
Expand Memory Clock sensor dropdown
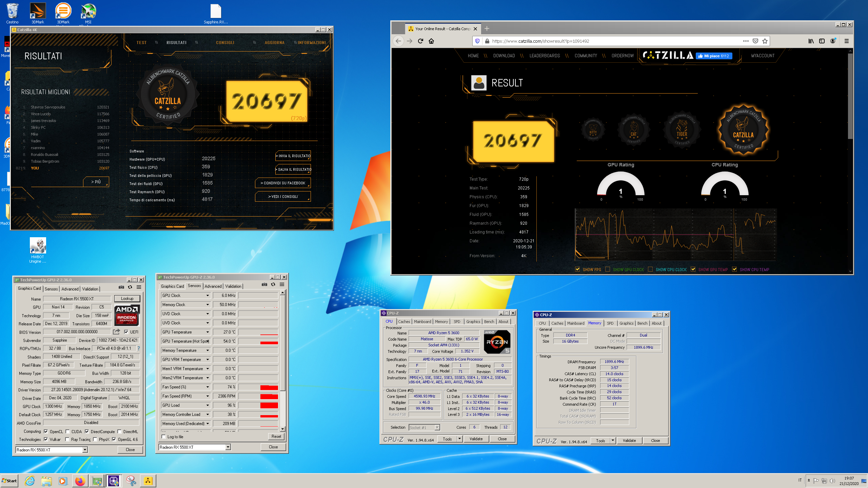click(208, 305)
